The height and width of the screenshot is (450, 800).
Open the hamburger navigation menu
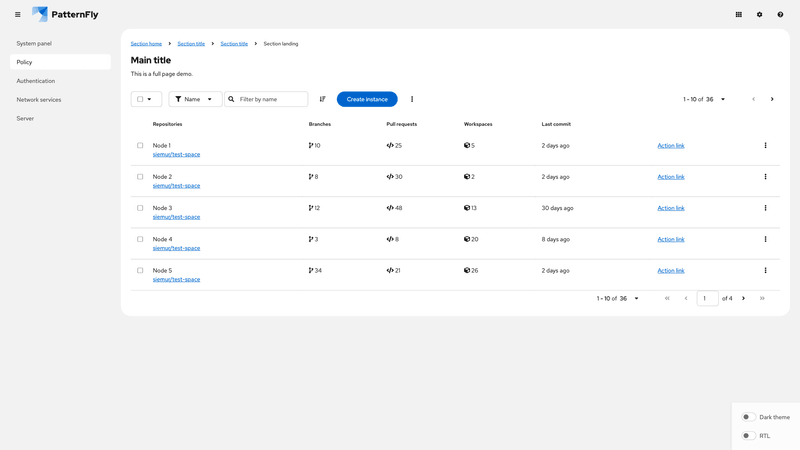[x=18, y=15]
